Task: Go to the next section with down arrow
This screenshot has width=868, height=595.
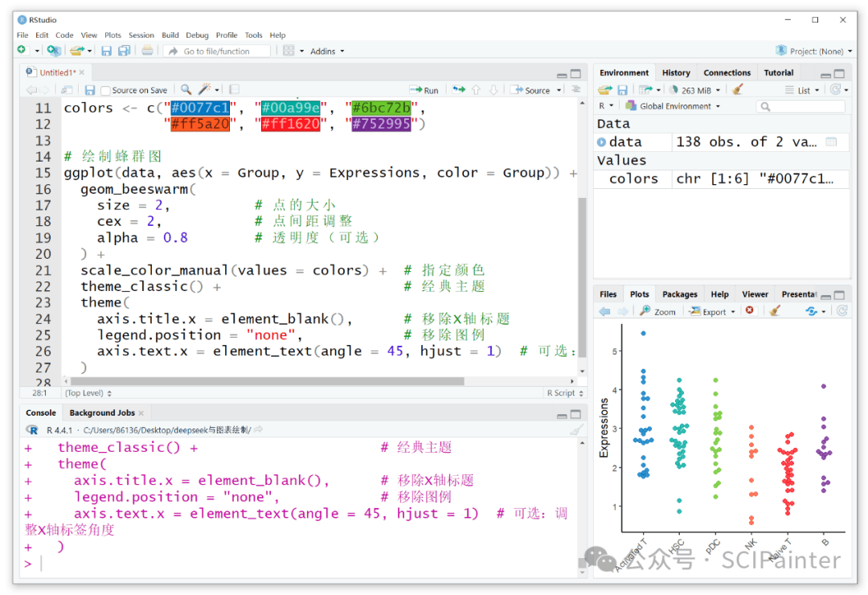Action: click(493, 90)
